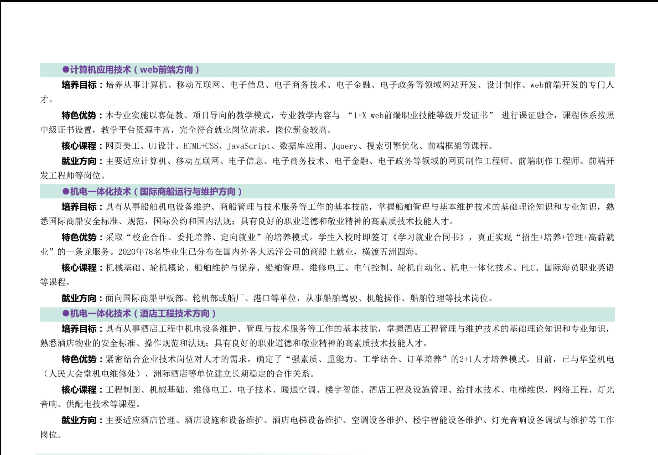Click 核心课程 label in the 国际商船 section
Screen dimensions: 658x455
click(x=81, y=269)
